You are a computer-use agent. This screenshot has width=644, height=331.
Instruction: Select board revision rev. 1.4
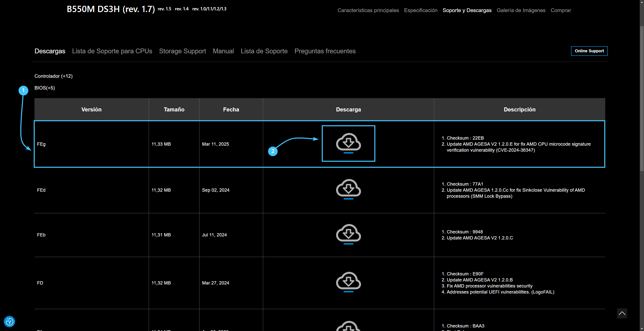click(182, 9)
